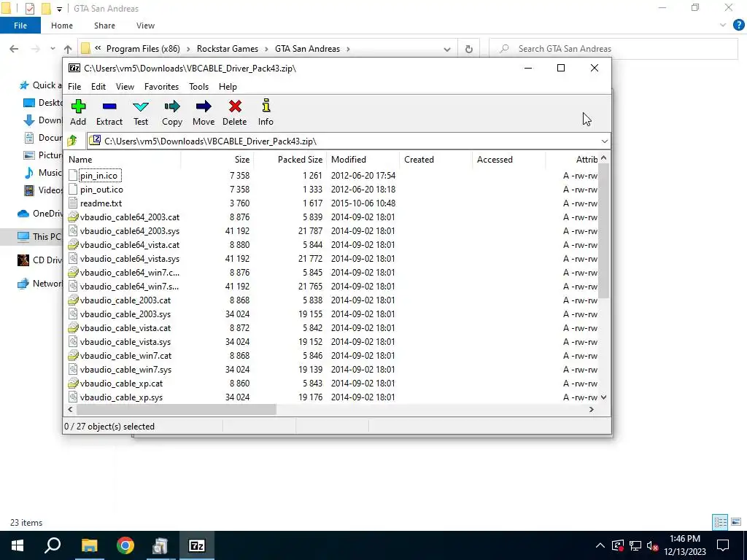Click the Explorer help question mark icon
The width and height of the screenshot is (747, 560).
click(x=738, y=26)
